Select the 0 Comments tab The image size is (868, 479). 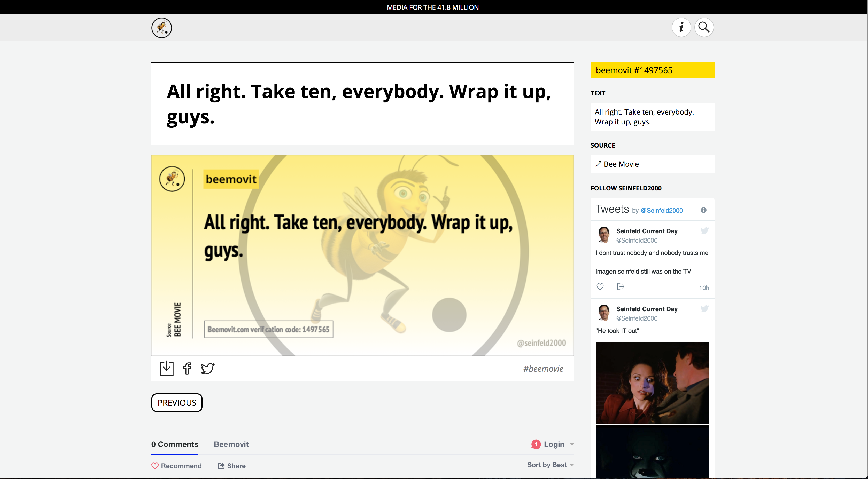click(x=175, y=444)
